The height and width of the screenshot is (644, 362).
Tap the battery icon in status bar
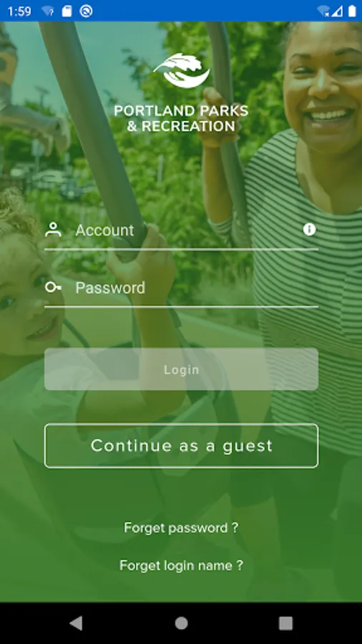pos(352,11)
